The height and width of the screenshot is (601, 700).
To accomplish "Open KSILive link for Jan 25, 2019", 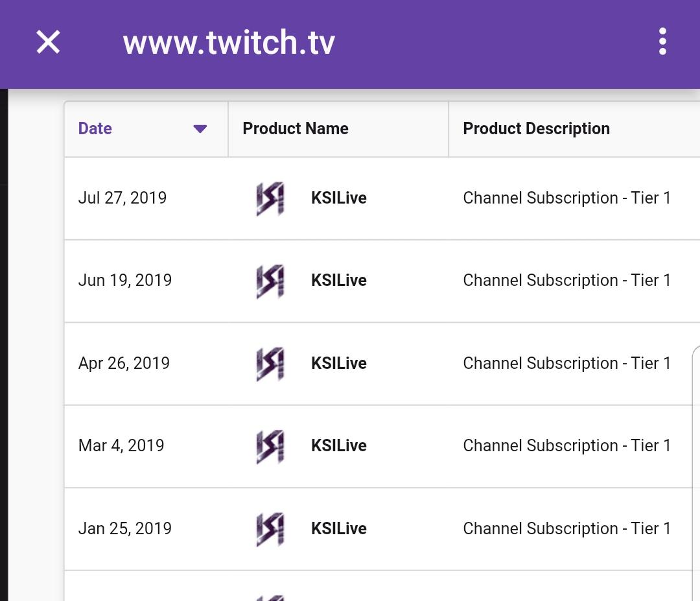I will click(339, 528).
